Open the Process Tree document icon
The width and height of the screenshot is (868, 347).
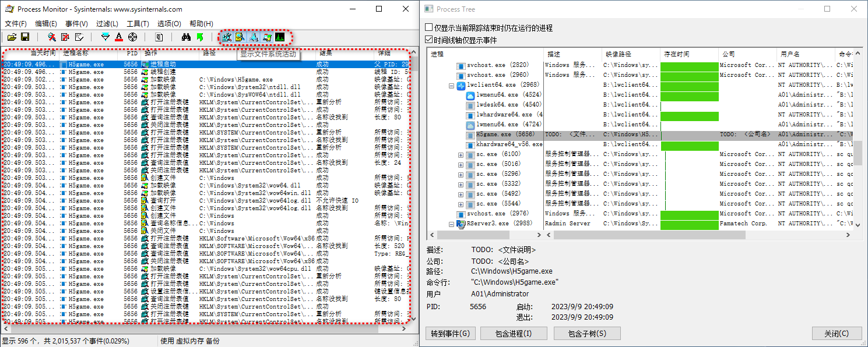[x=159, y=37]
